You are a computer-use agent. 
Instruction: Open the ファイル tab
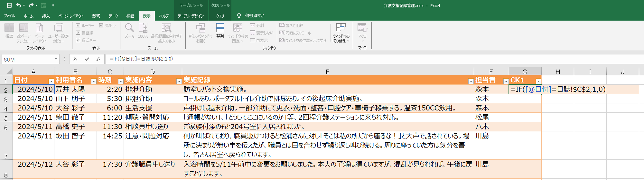point(10,16)
